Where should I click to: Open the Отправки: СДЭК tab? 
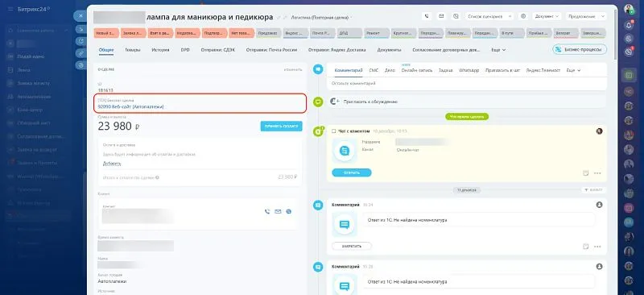[218, 50]
